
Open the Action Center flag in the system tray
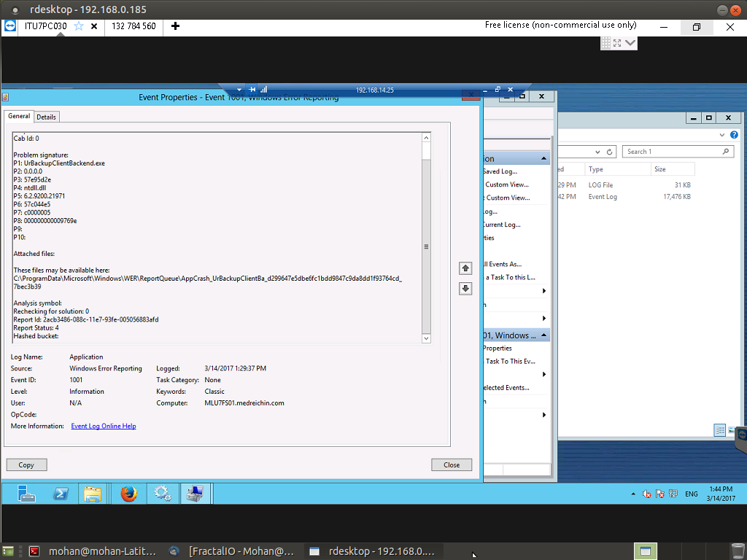[659, 494]
